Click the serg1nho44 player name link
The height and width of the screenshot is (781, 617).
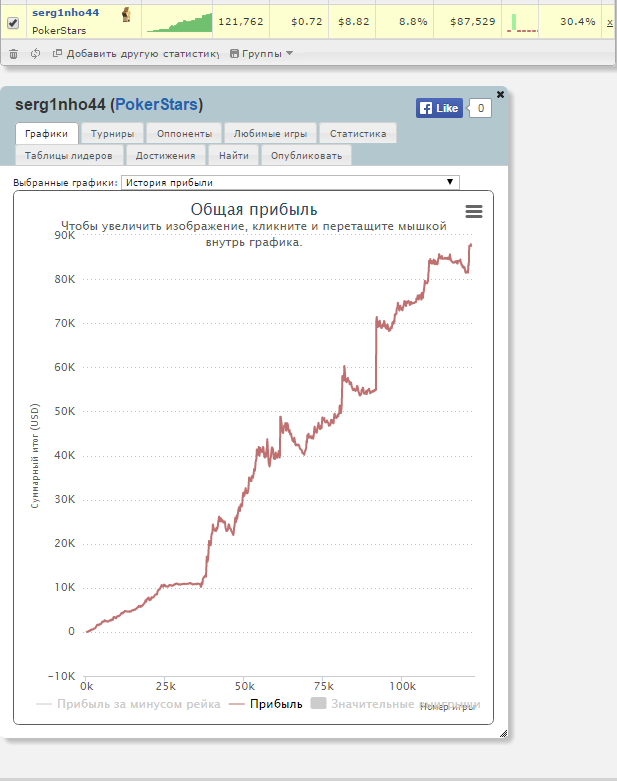(66, 12)
